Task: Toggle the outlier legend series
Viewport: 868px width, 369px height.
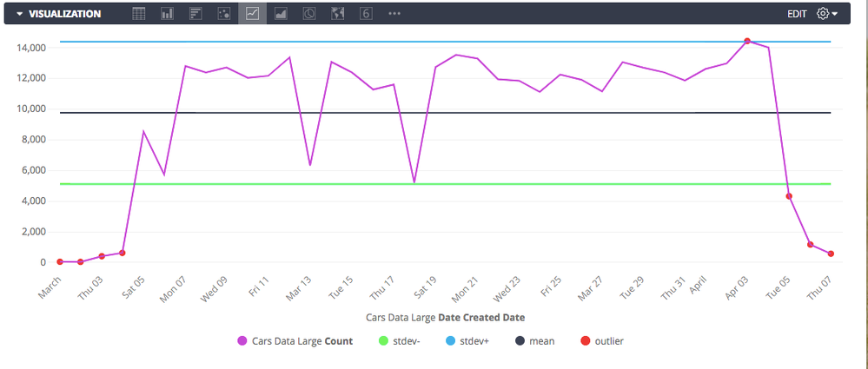Action: coord(602,341)
